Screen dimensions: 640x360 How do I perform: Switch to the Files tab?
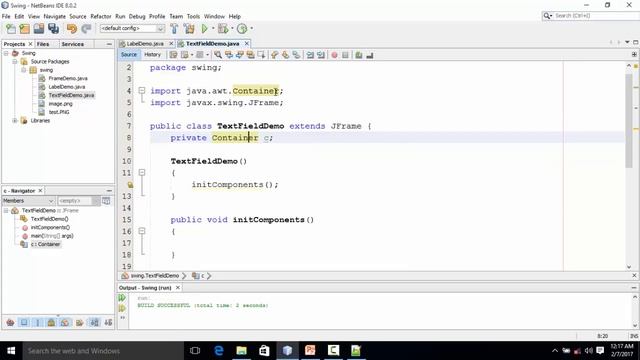tap(43, 44)
